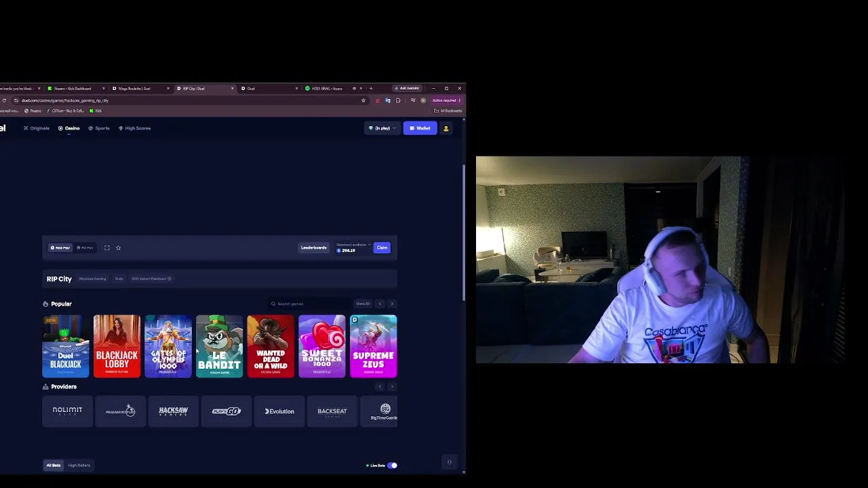
Task: Go to the Sports section
Action: click(99, 128)
